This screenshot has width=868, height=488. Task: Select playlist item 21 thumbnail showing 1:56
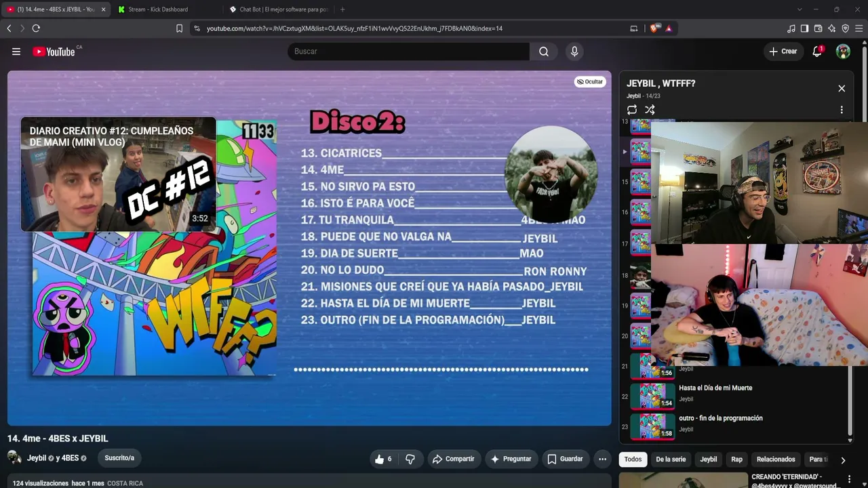click(x=652, y=367)
